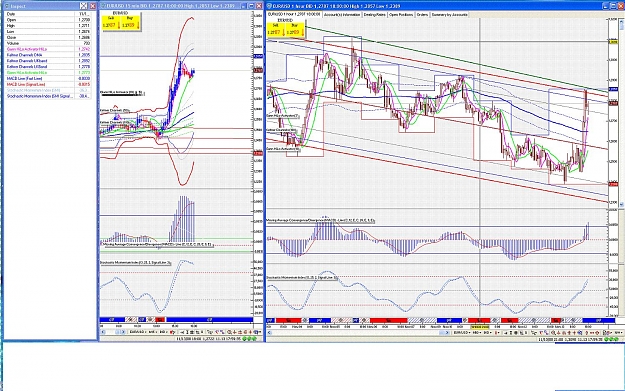Click the 1 hour chart window icon in title bar

coord(269,6)
